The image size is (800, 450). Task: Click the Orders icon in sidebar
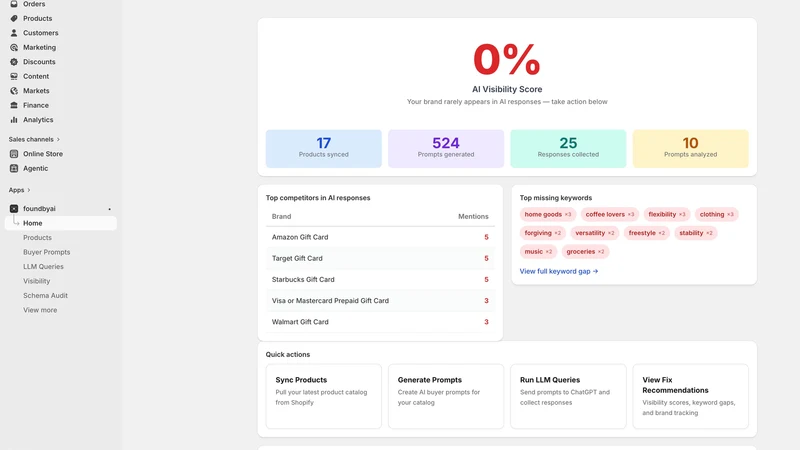(14, 4)
